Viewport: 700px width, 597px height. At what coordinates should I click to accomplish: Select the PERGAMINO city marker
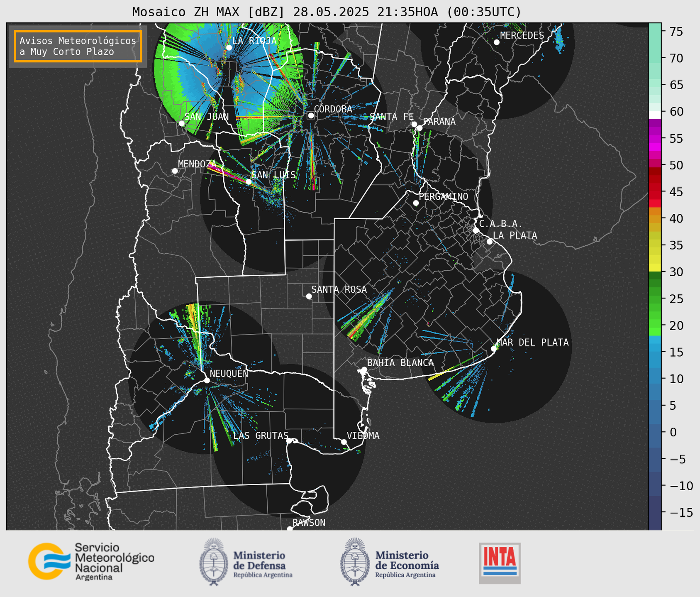(x=416, y=203)
